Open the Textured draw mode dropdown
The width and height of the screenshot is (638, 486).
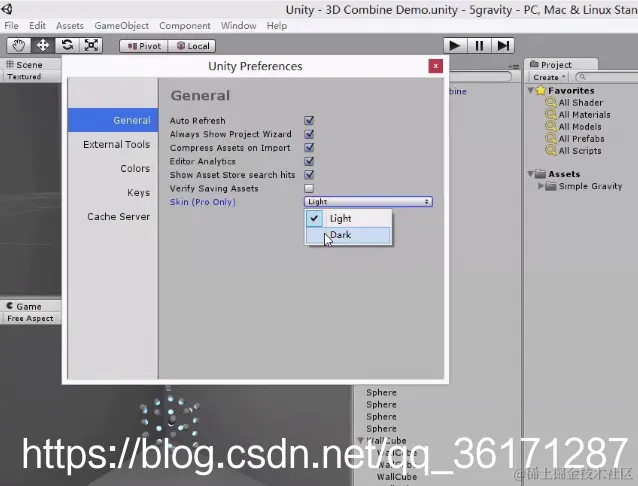click(x=31, y=77)
